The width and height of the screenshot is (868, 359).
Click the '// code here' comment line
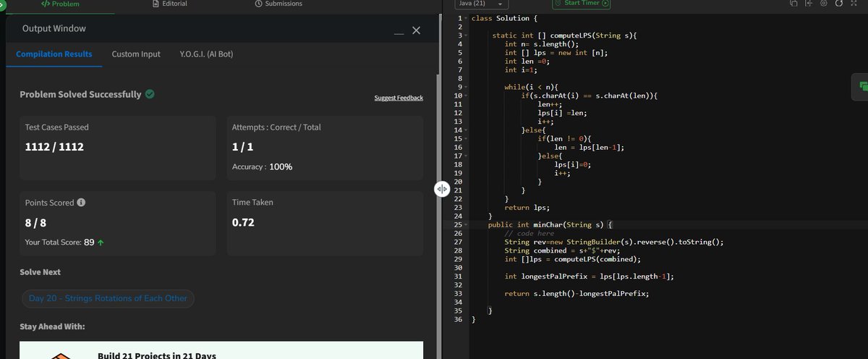point(529,234)
